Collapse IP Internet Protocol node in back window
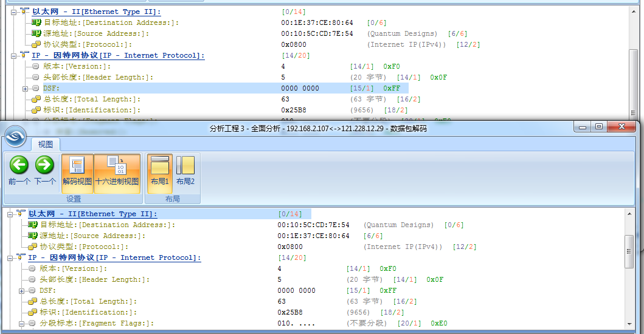This screenshot has height=334, width=644. click(x=14, y=56)
